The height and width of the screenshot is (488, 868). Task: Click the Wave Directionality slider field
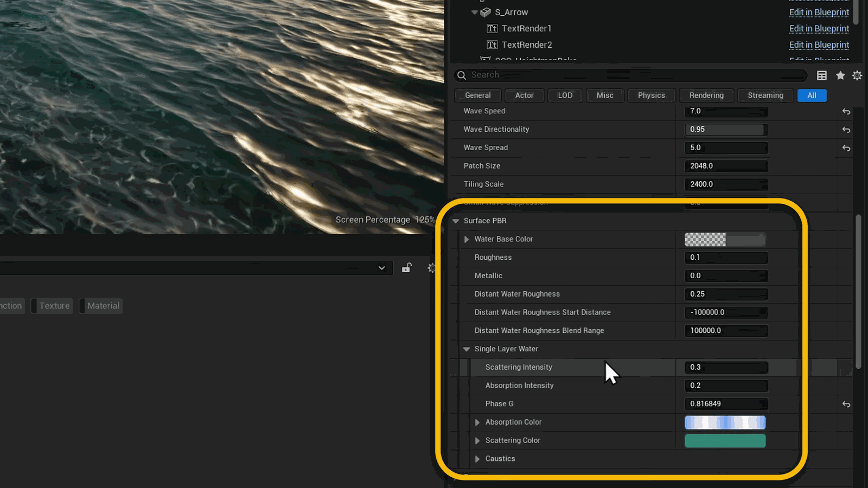(726, 130)
